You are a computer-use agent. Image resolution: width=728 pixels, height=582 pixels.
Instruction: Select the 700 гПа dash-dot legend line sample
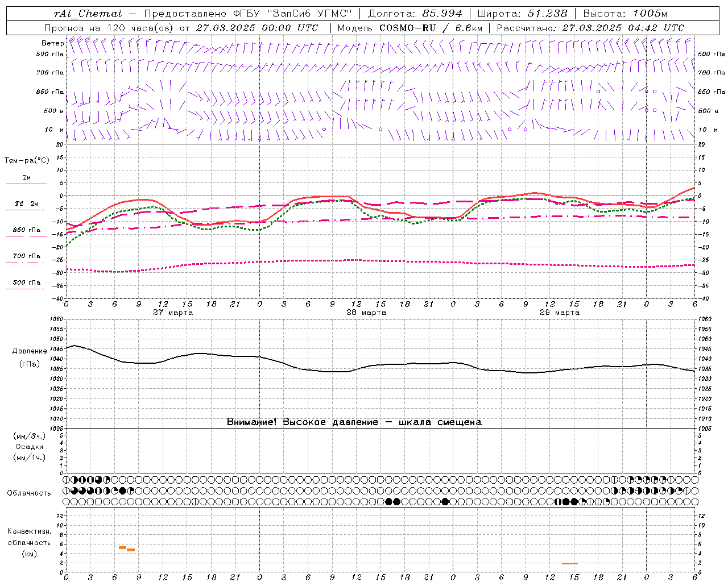(25, 262)
